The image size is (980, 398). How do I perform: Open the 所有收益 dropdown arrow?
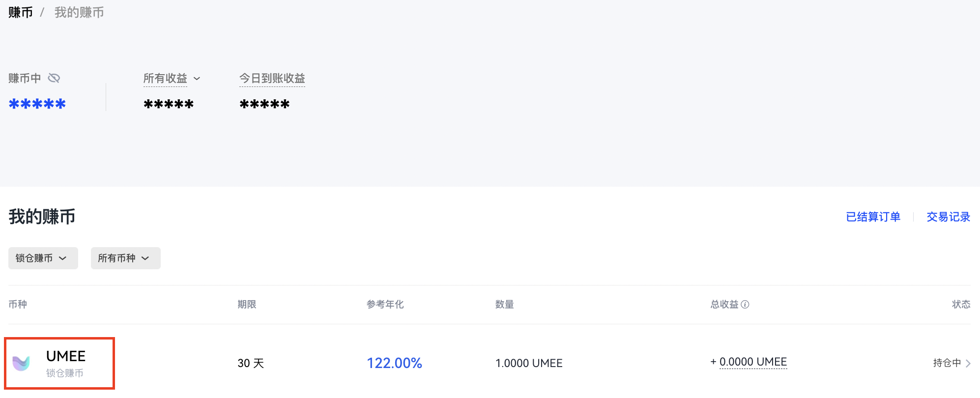tap(197, 79)
